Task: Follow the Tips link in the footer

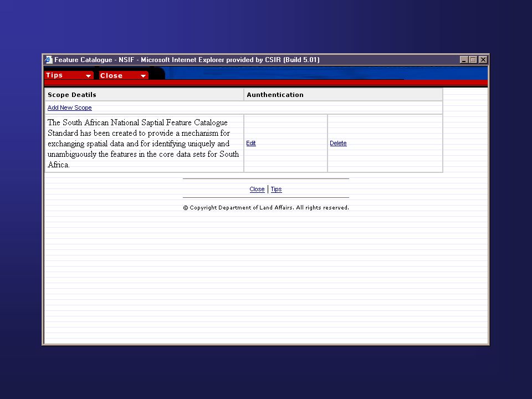Action: click(x=276, y=189)
